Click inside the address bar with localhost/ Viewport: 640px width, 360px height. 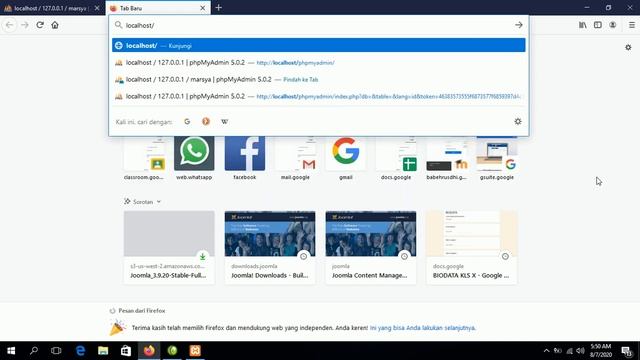tap(318, 25)
